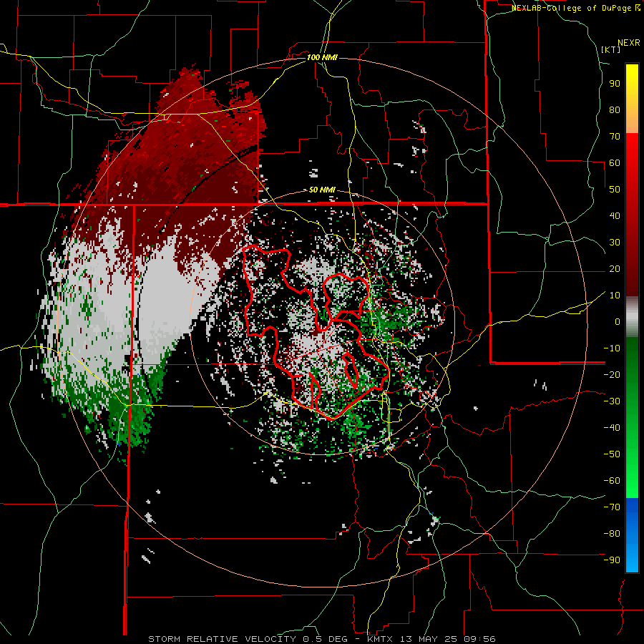The width and height of the screenshot is (644, 644).
Task: Click the -40 value on the velocity scale
Action: 612,428
